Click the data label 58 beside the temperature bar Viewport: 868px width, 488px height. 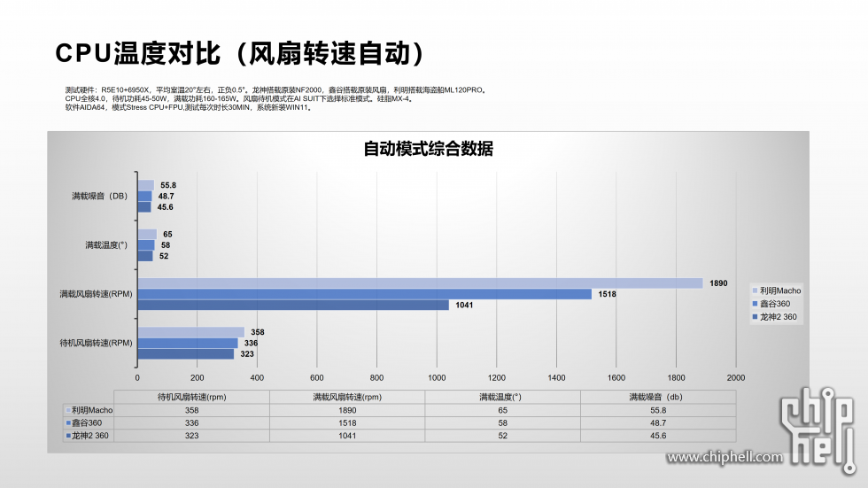(166, 245)
